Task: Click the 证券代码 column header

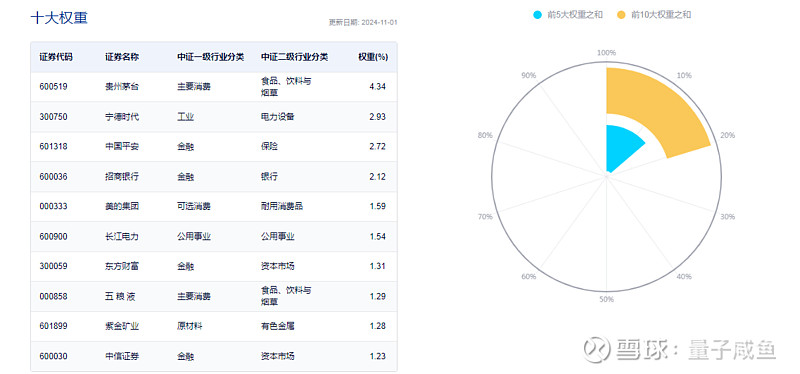Action: tap(56, 57)
